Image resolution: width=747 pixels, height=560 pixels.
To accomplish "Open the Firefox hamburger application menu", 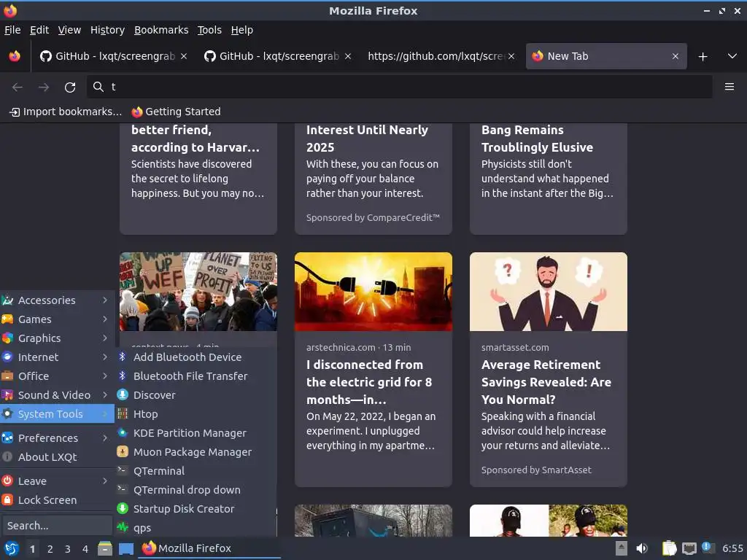I will pos(729,87).
